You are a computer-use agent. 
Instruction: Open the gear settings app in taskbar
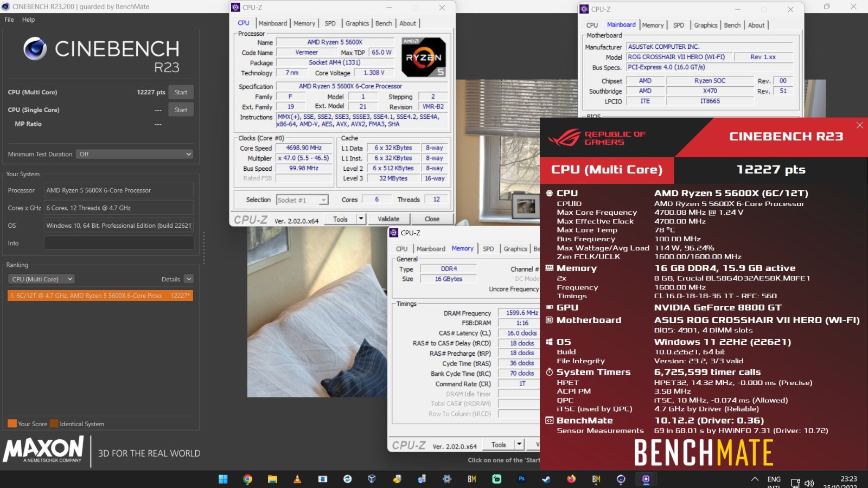pyautogui.click(x=447, y=479)
